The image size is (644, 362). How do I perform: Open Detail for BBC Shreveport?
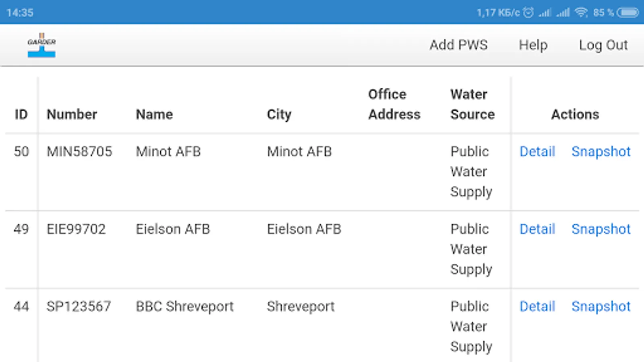[537, 306]
